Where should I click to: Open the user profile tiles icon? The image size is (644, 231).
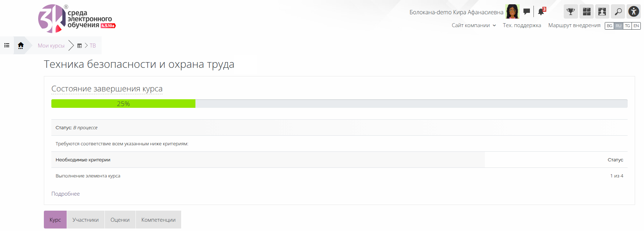click(602, 11)
